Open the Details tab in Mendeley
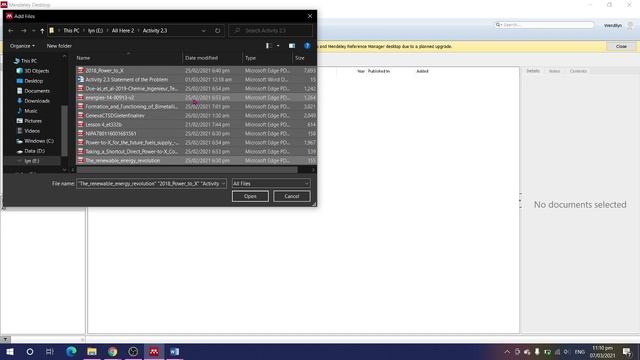The image size is (640, 360). coord(533,71)
